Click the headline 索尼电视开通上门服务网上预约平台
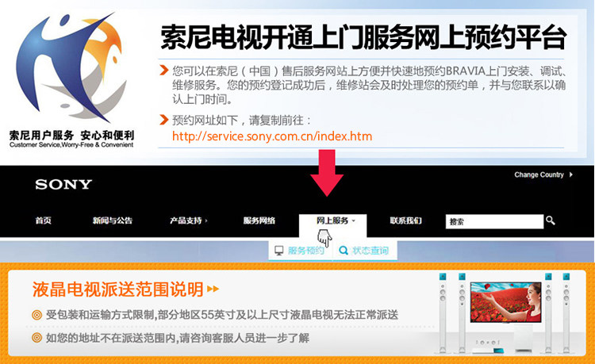This screenshot has width=595, height=364. 363,37
